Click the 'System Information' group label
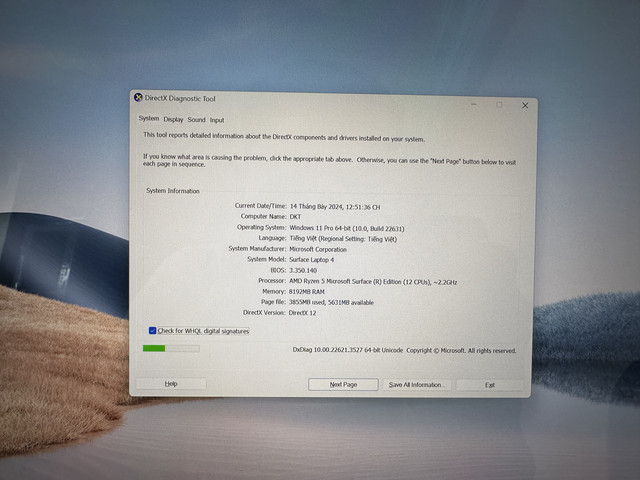The image size is (640, 480). click(173, 191)
